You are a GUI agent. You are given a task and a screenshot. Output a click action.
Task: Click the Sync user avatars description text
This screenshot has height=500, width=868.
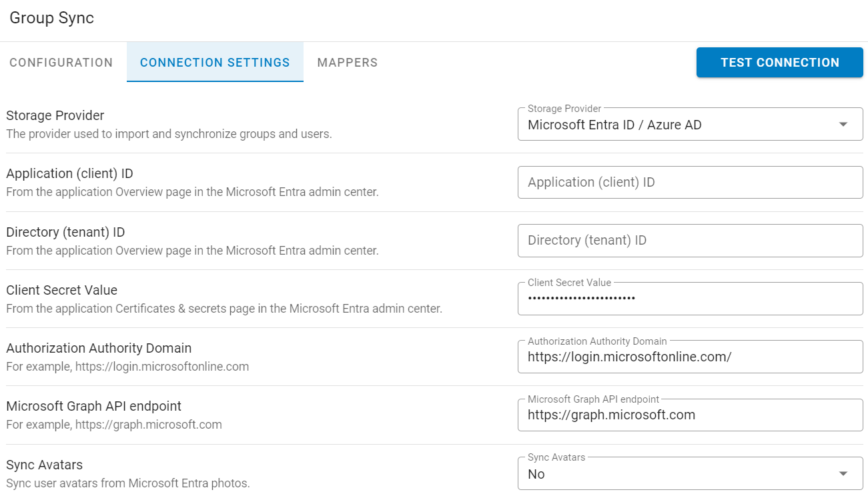[x=128, y=483]
